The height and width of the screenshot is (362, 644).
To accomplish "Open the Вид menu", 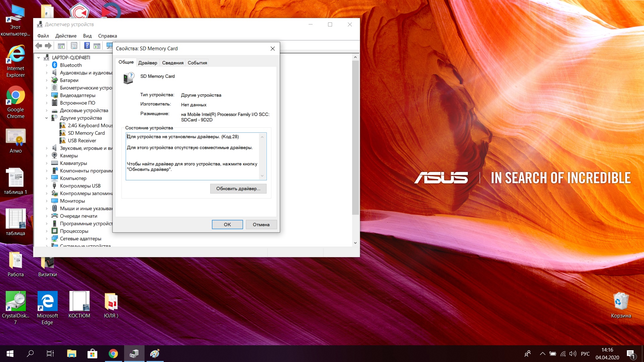I will point(87,36).
